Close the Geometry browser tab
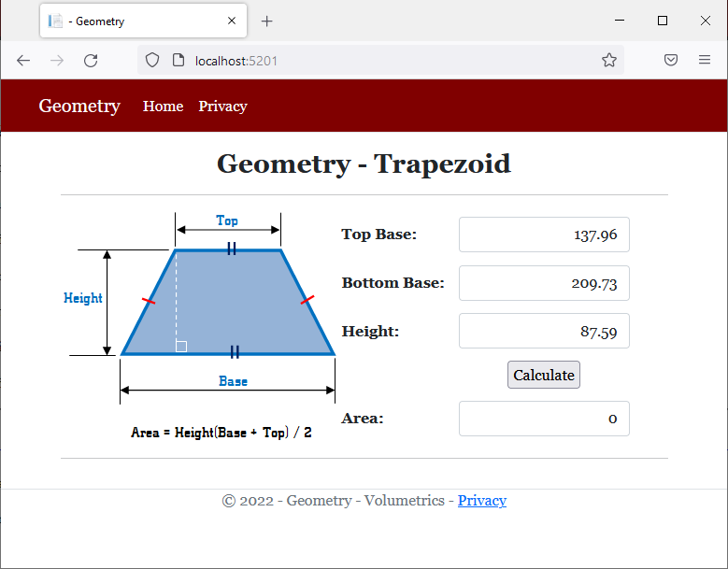728x569 pixels. click(232, 21)
